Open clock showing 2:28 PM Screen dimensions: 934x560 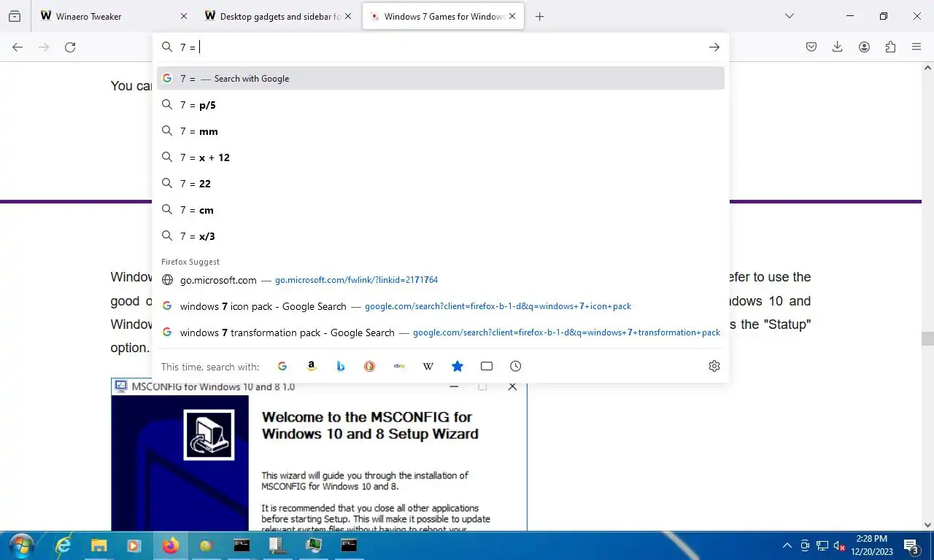tap(873, 545)
